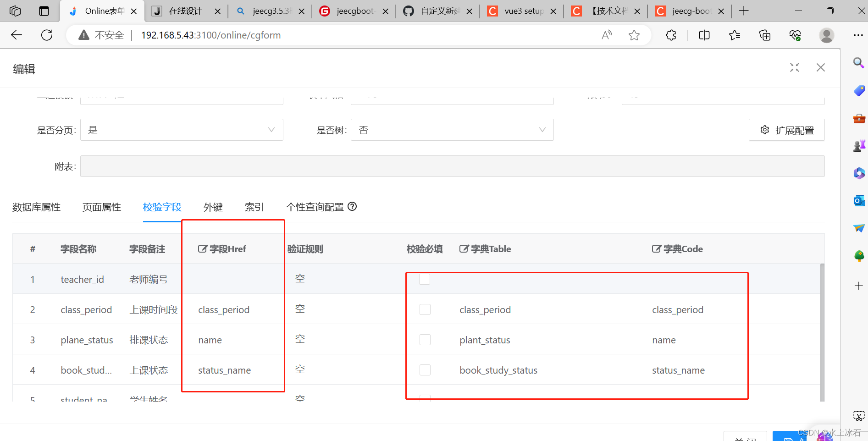
Task: Open sidebar tools briefcase icon
Action: [x=859, y=118]
